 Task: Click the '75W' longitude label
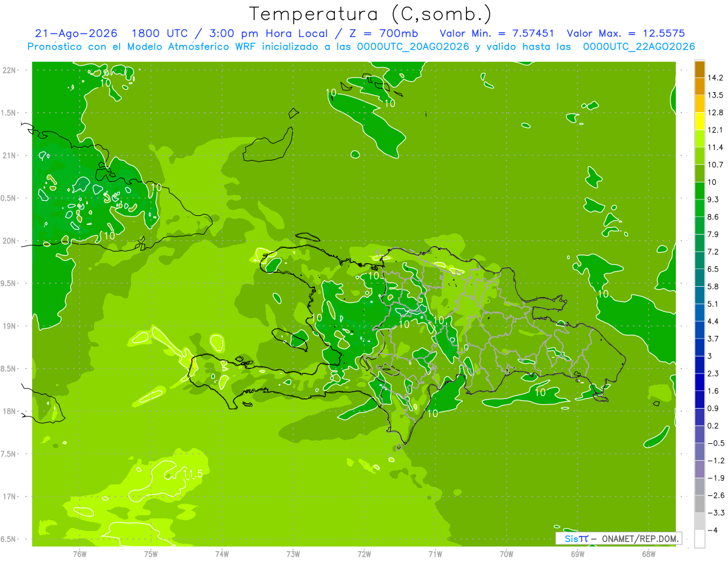coord(151,554)
